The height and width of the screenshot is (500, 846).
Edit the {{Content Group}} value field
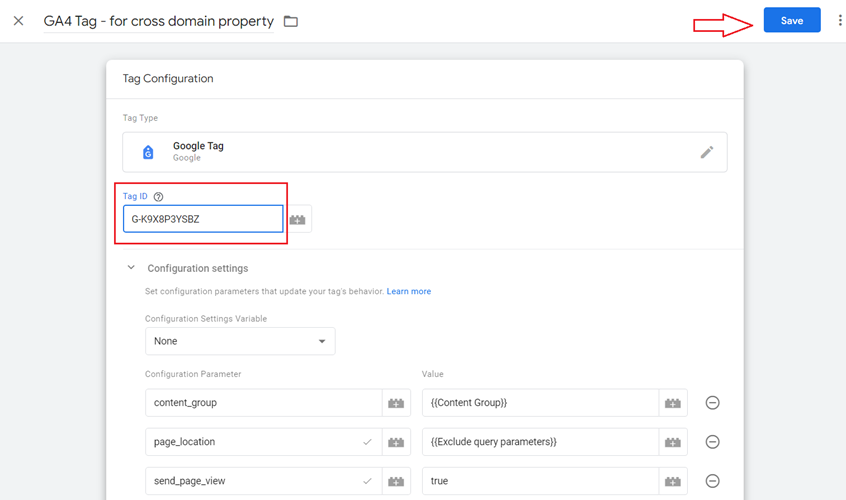coord(540,403)
